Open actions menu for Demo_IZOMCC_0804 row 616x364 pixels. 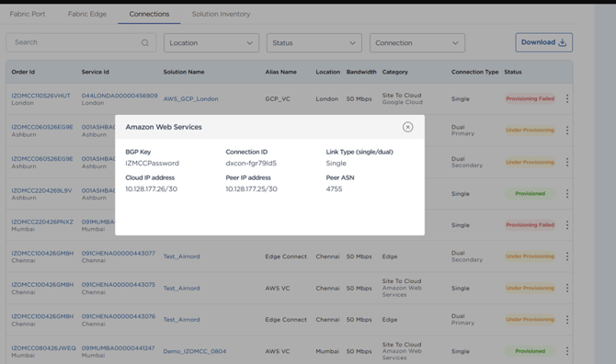(567, 351)
